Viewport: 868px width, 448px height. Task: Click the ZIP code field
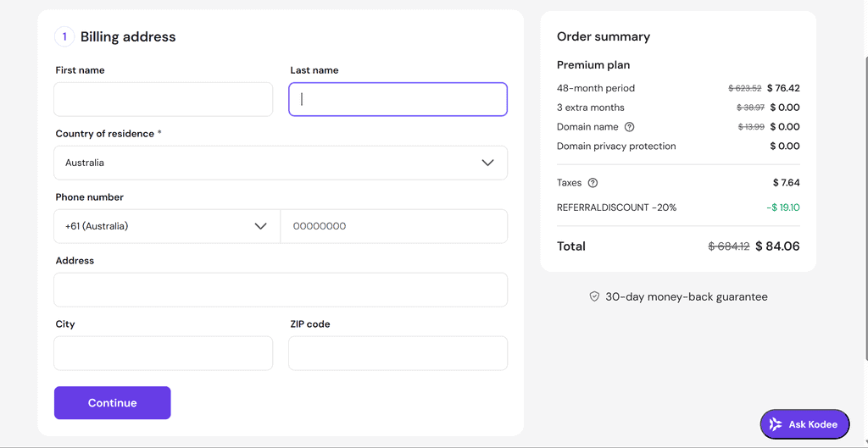coord(398,353)
